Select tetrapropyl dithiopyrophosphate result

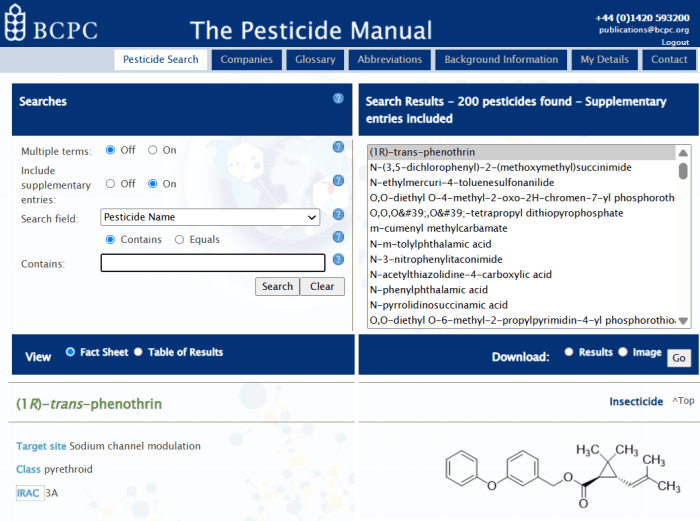coord(522,213)
